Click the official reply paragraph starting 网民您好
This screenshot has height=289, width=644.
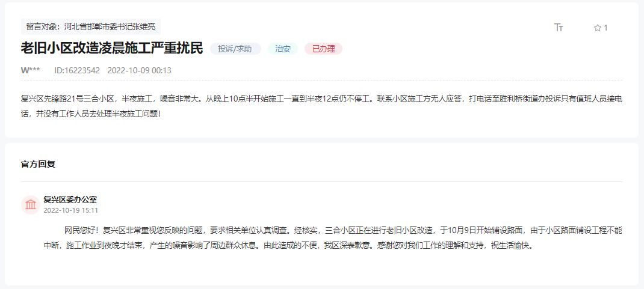333,238
